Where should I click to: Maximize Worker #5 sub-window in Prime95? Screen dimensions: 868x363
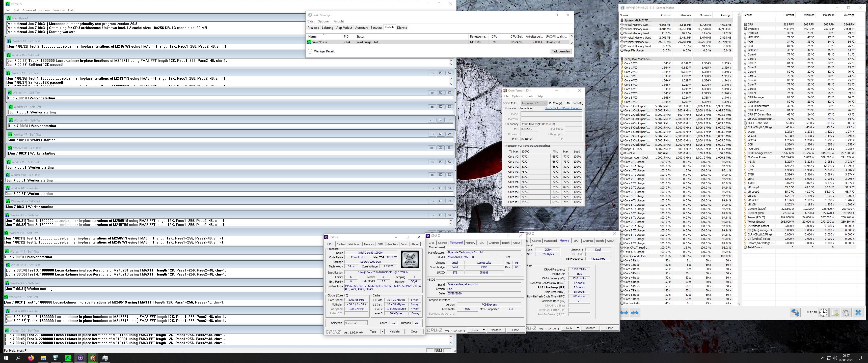pos(440,106)
